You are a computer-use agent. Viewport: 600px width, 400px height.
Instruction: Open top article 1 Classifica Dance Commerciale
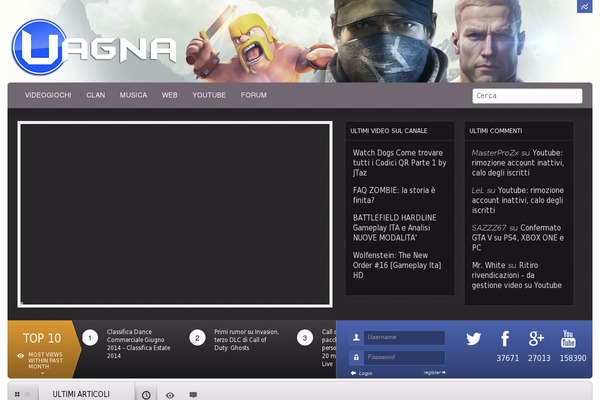(139, 344)
